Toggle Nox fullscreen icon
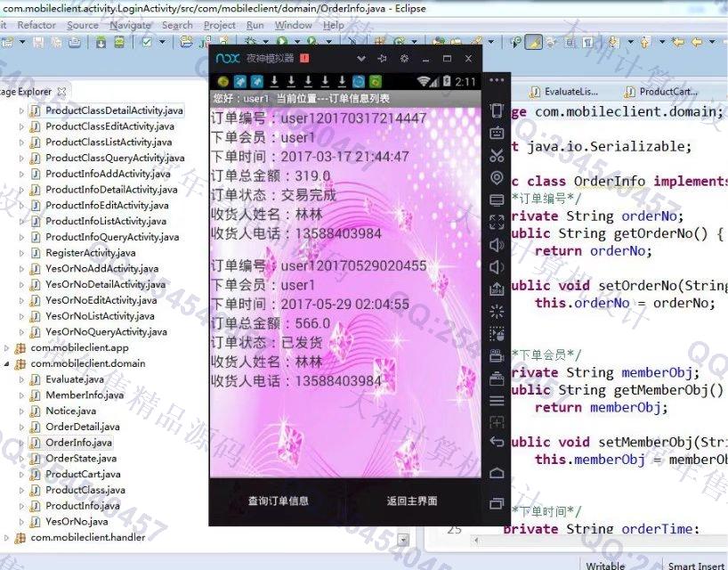 tap(497, 223)
